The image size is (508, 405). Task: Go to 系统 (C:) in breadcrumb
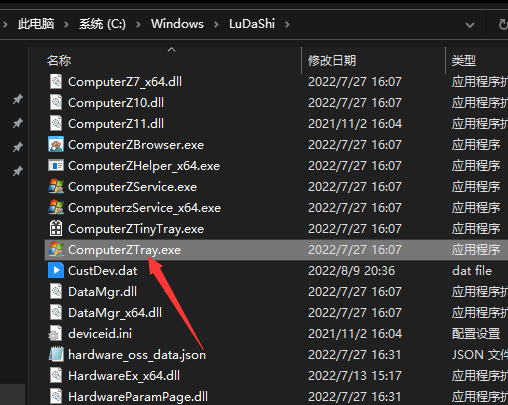tap(102, 24)
